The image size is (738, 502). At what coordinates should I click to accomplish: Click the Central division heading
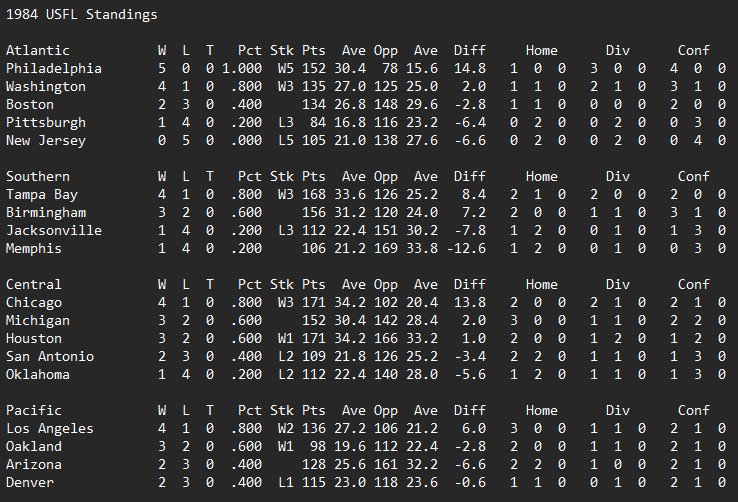pyautogui.click(x=34, y=285)
